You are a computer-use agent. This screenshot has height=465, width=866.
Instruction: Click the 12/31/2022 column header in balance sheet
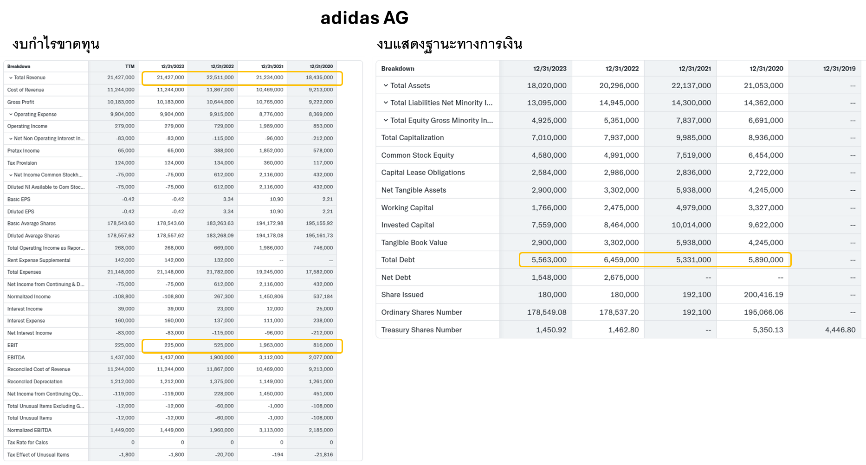[622, 68]
